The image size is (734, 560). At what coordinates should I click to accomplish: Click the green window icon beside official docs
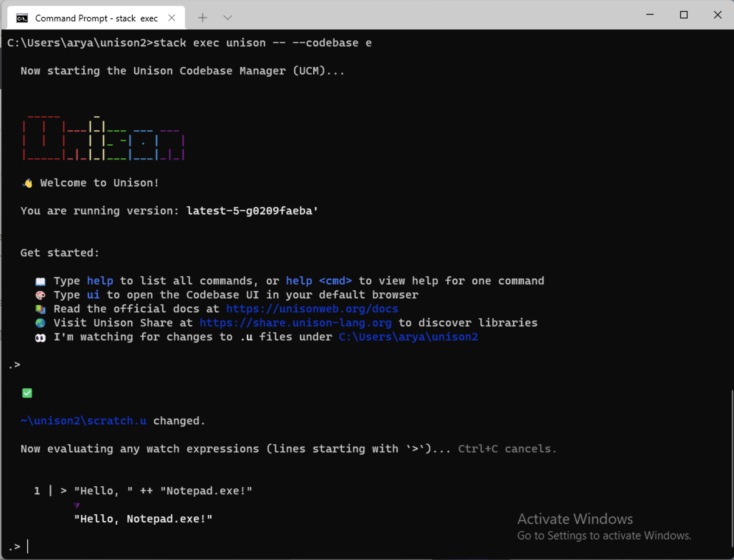(41, 309)
